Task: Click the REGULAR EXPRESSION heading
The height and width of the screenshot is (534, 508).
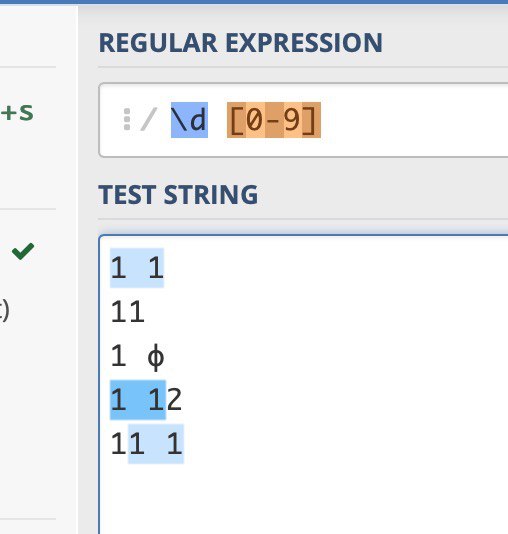Action: coord(240,43)
